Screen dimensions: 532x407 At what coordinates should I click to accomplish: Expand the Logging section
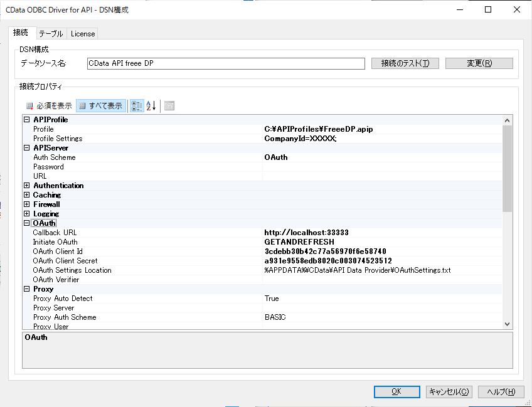pyautogui.click(x=27, y=214)
